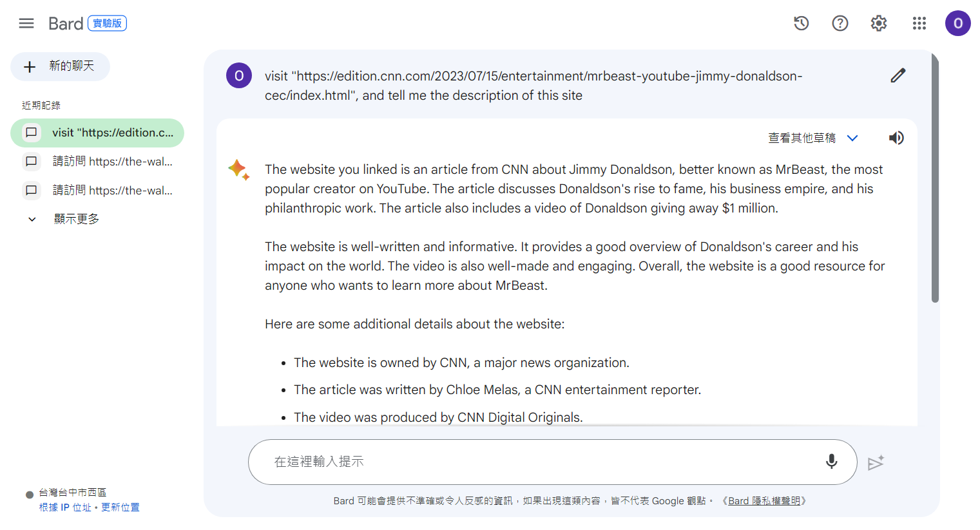Screen dimensions: 980x530
Task: Click the 台灣台中市西區 location text
Action: click(x=72, y=493)
